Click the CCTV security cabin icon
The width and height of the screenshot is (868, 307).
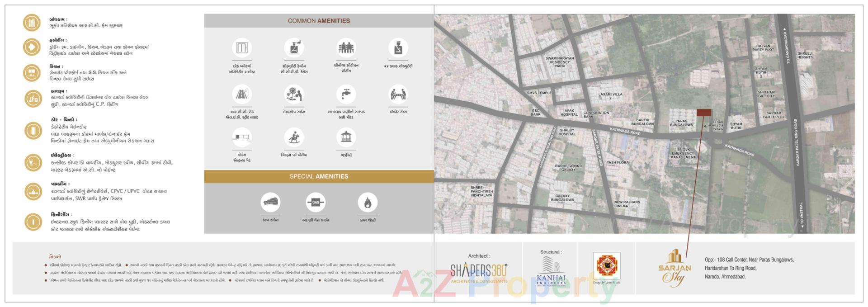coord(294,48)
